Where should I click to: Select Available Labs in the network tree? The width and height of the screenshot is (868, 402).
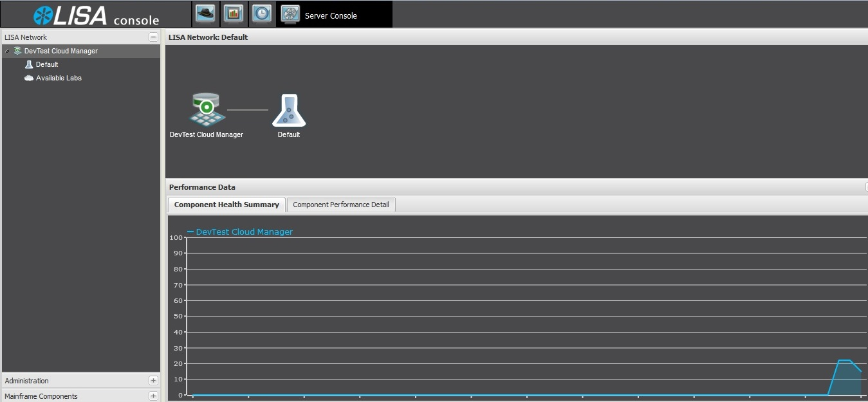[x=59, y=78]
